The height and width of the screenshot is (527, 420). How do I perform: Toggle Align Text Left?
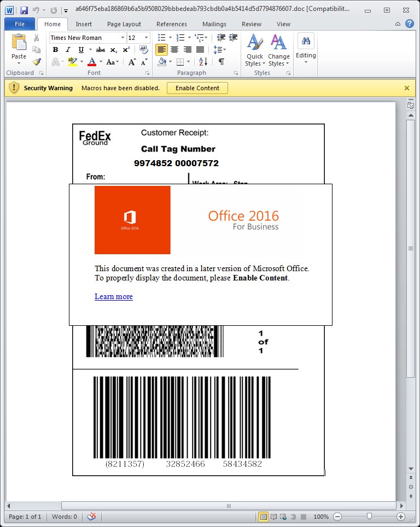pyautogui.click(x=161, y=50)
